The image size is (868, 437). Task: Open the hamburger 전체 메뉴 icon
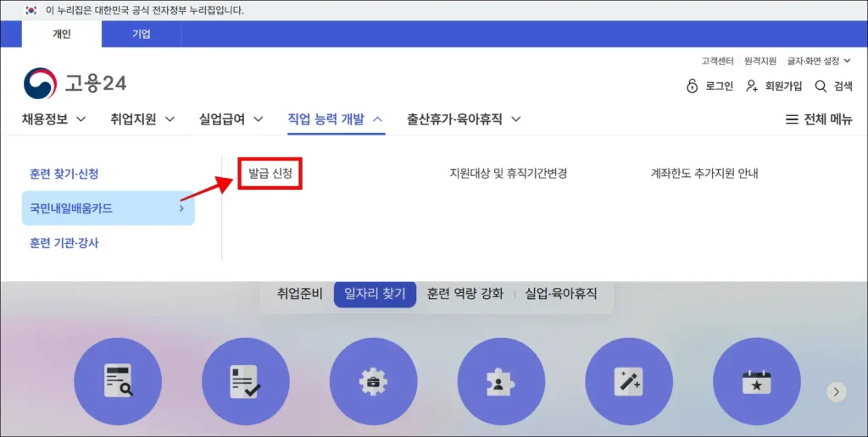pyautogui.click(x=792, y=119)
